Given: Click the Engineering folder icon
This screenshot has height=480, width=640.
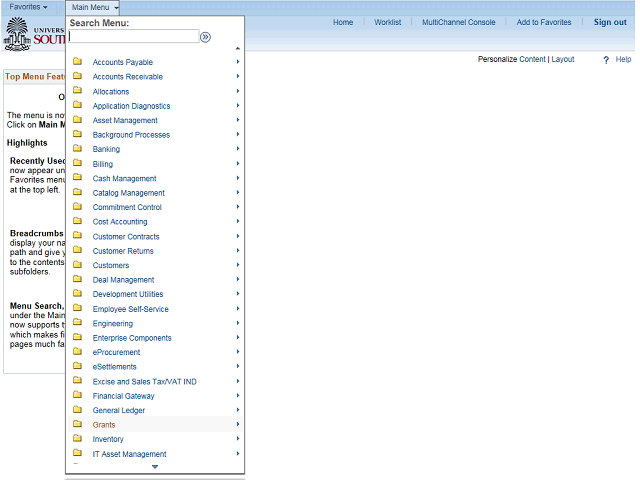Looking at the screenshot, I should tap(78, 323).
